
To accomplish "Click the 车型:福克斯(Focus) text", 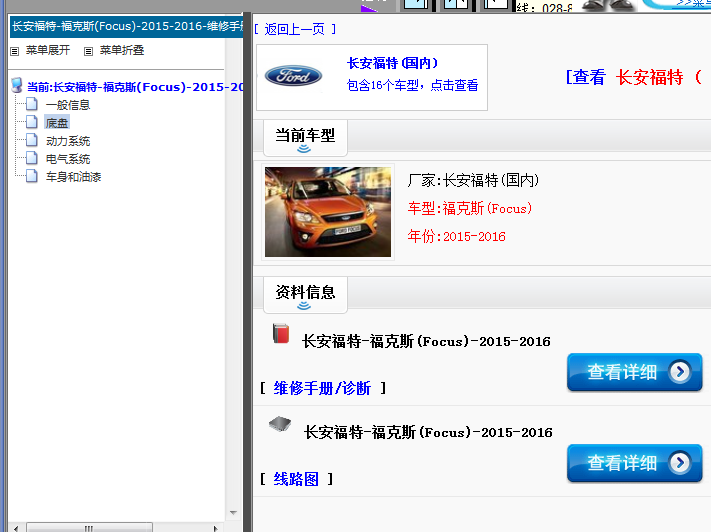I will pos(470,208).
